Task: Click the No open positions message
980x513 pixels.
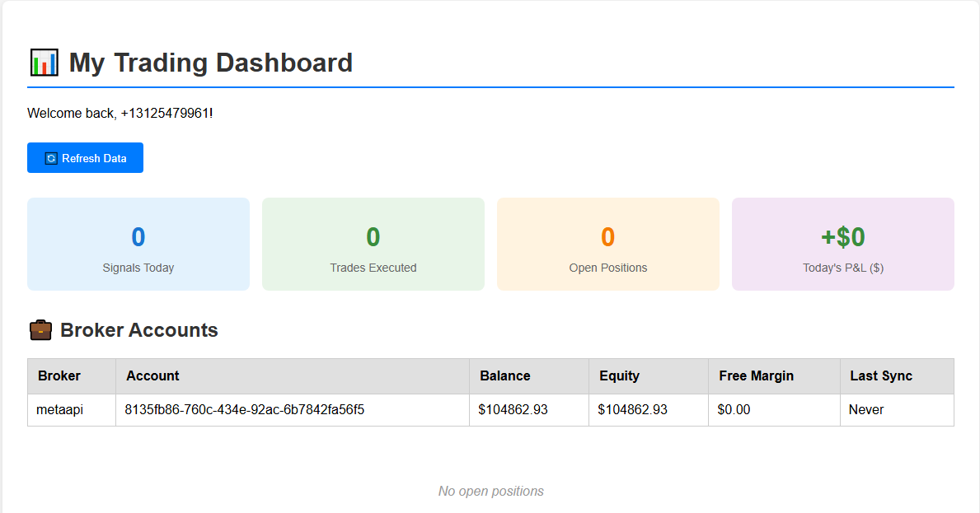Action: click(490, 491)
